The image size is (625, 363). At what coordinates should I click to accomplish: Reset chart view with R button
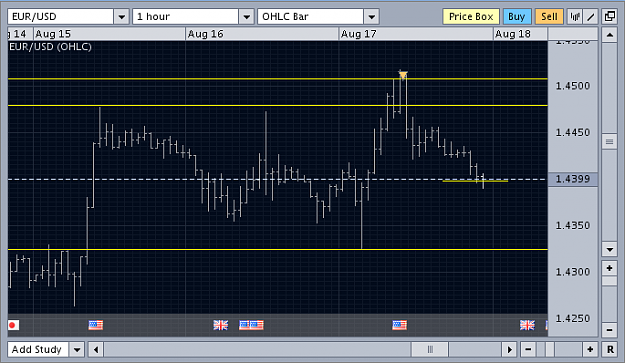point(610,350)
